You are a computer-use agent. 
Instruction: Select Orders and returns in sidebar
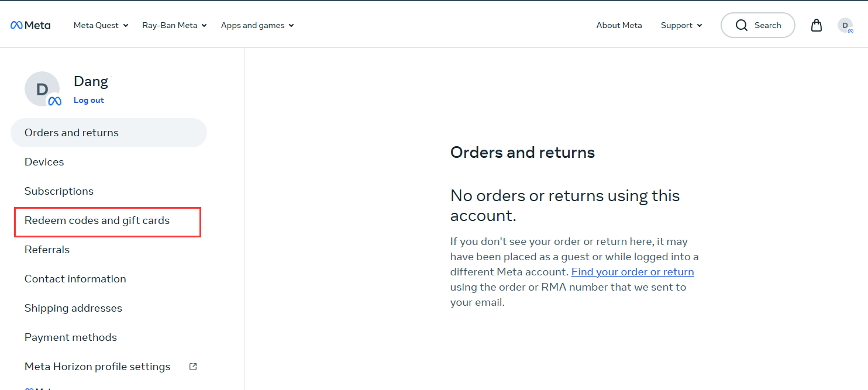109,133
